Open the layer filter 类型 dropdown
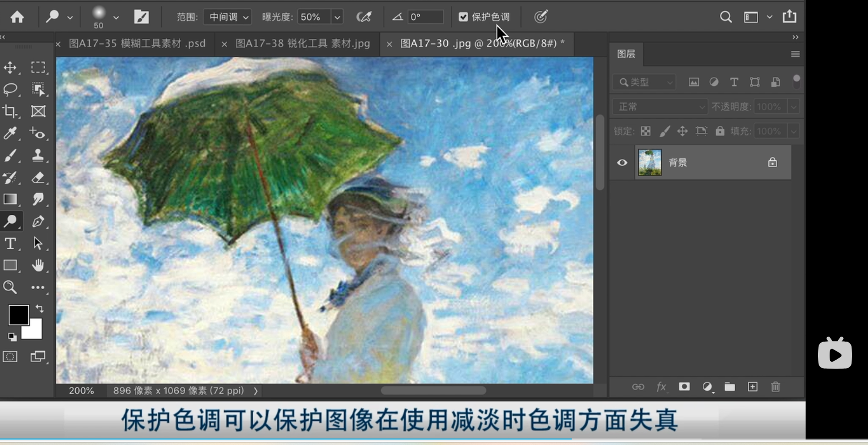The height and width of the screenshot is (445, 868). (x=644, y=82)
